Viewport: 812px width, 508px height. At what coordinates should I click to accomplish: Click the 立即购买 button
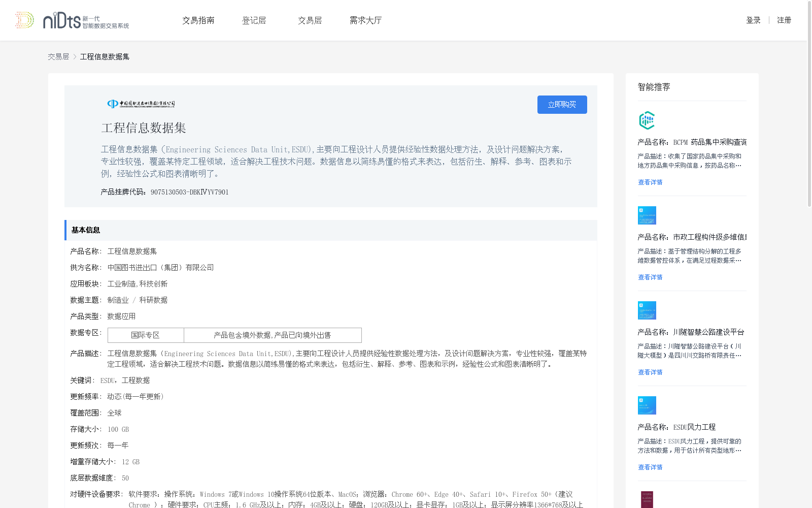[562, 105]
